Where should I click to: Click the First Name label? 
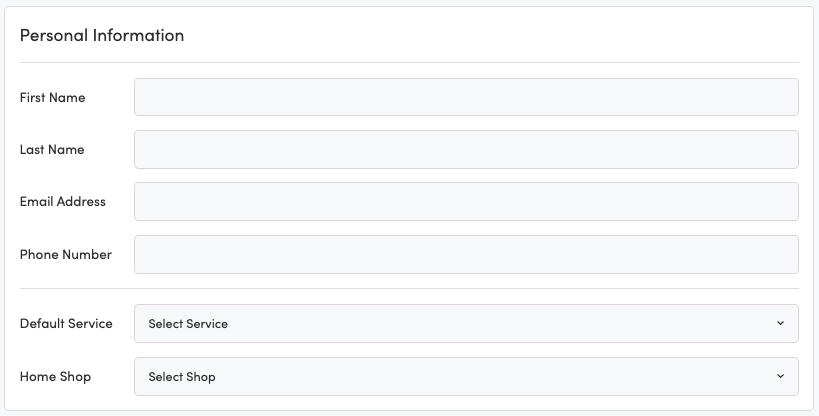[52, 97]
